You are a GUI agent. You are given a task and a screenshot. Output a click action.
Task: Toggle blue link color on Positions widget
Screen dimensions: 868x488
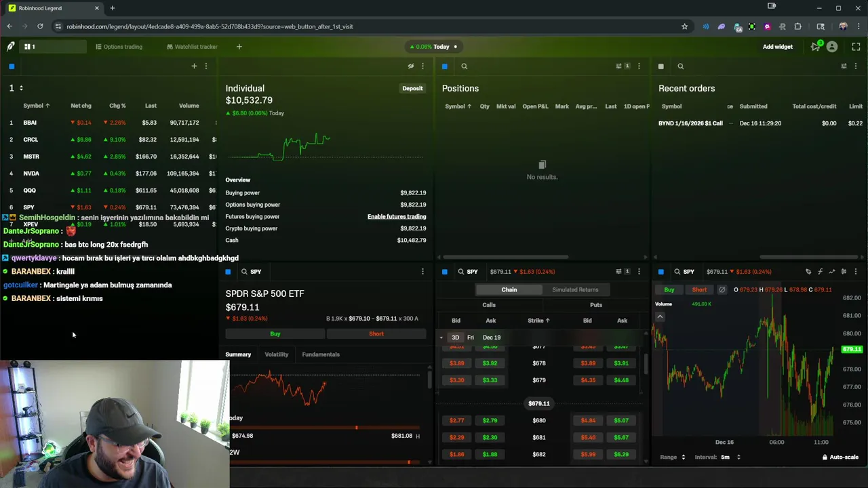444,66
